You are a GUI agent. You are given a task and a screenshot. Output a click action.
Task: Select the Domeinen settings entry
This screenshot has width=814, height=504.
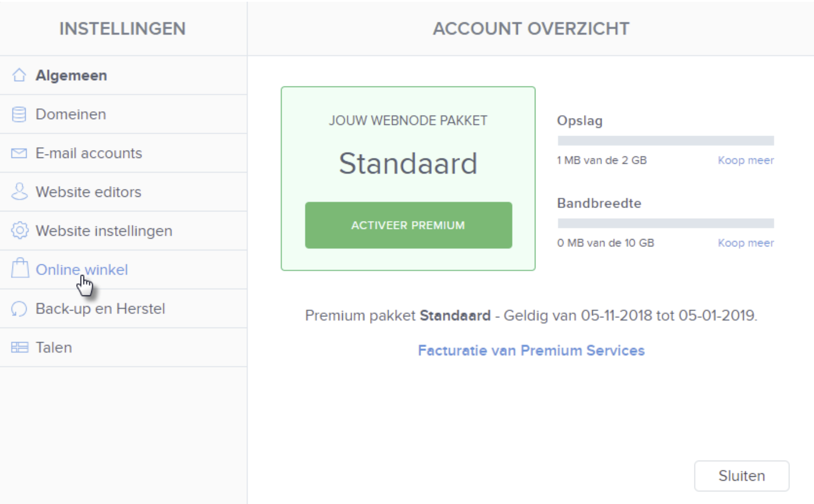[x=70, y=114]
